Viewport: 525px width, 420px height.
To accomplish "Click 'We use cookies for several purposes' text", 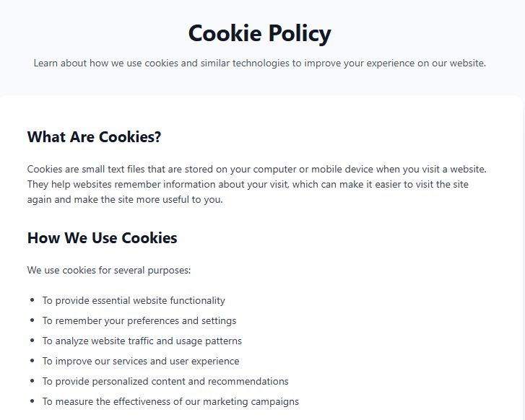I will point(109,270).
